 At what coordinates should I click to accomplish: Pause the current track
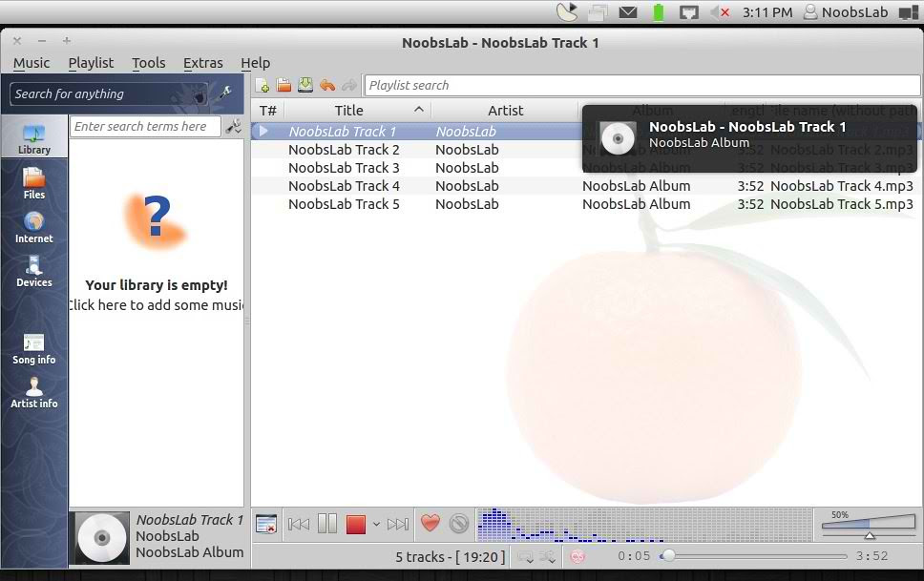327,523
